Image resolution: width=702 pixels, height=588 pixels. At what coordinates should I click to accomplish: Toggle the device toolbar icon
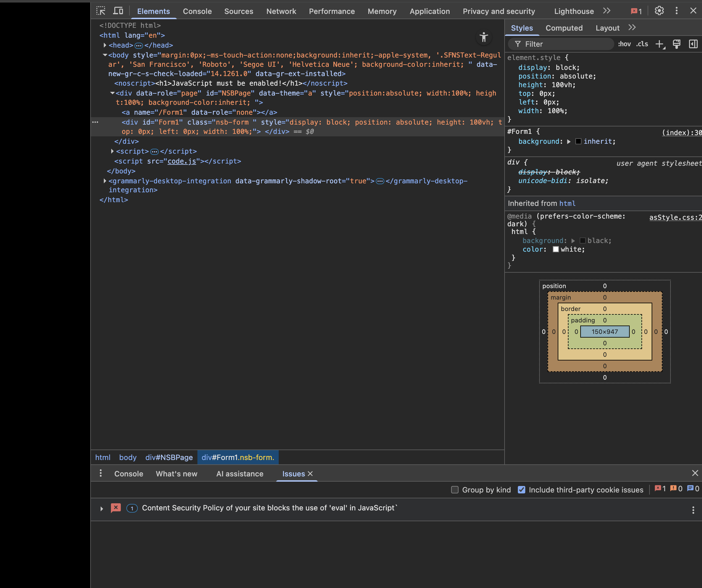118,11
